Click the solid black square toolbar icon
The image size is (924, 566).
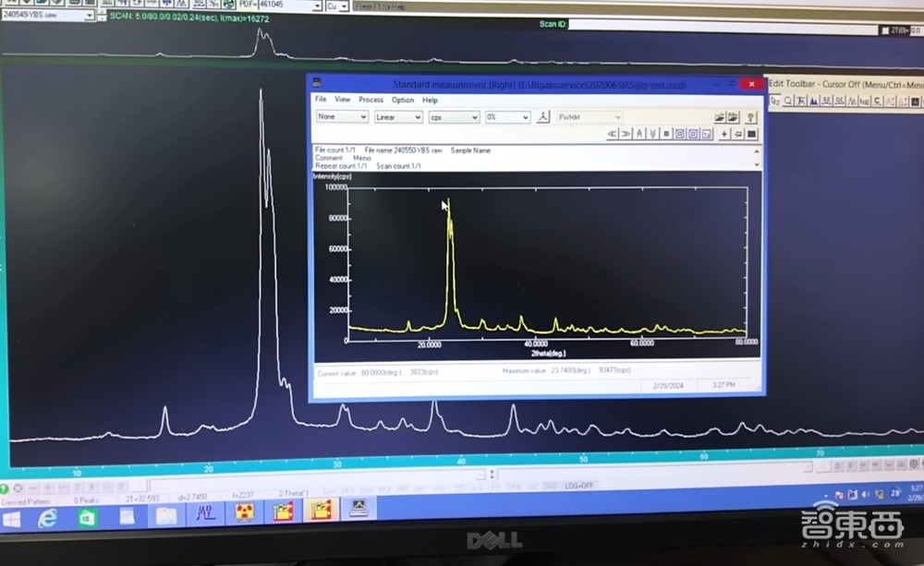coord(751,134)
